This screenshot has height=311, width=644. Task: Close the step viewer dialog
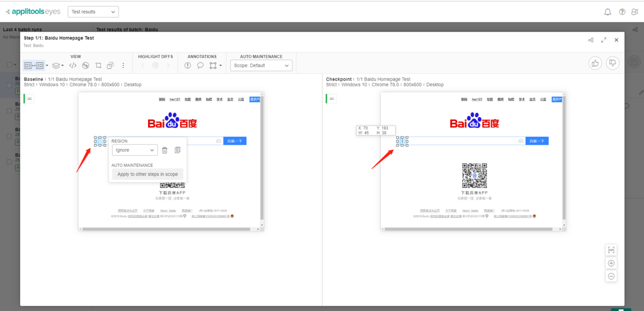[616, 40]
